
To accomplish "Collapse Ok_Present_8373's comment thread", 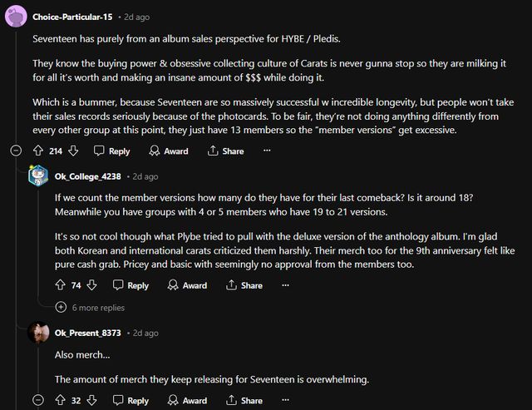I will [38, 400].
